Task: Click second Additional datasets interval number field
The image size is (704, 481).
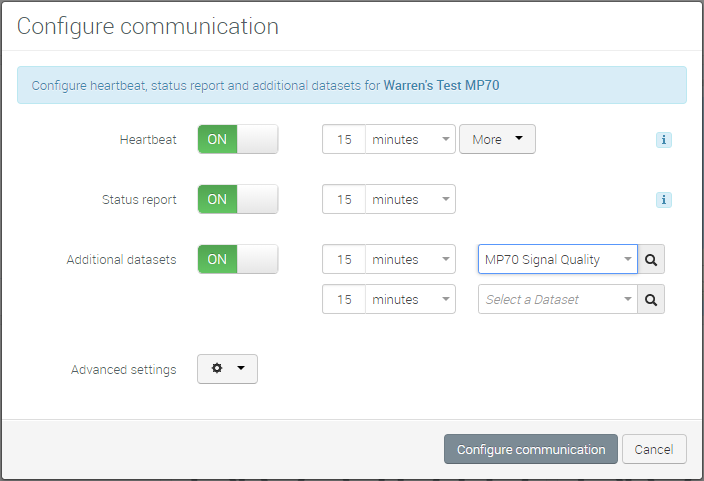Action: [x=344, y=299]
